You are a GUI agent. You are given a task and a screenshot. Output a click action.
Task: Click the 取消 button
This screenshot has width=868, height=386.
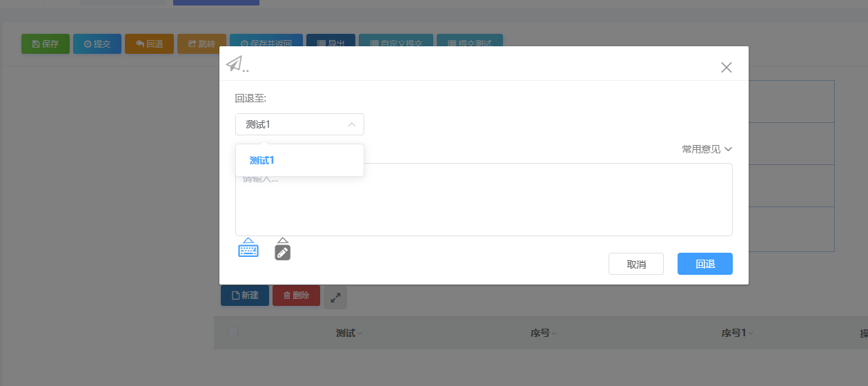(636, 264)
